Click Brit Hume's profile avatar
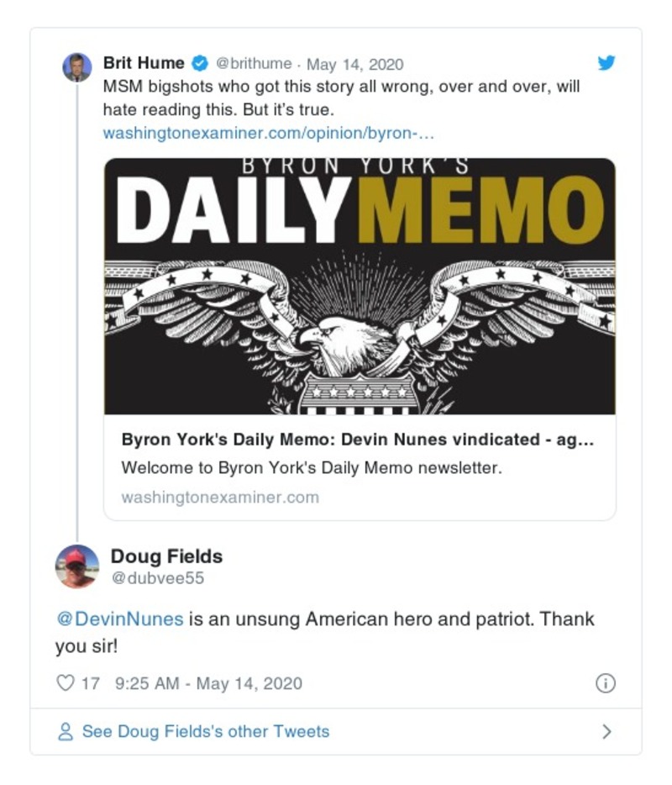Screen dimensions: 672x785 coord(77,66)
